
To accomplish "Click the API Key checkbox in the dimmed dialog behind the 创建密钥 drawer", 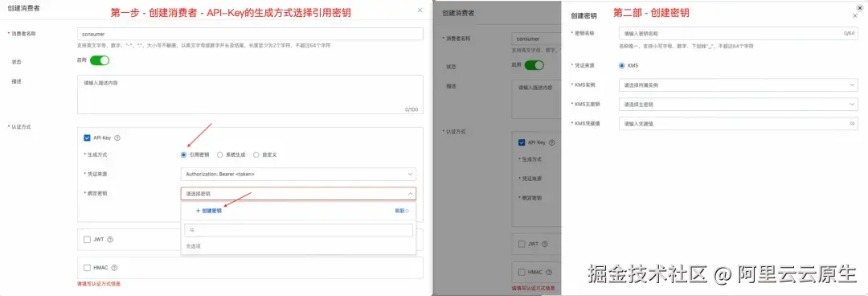I will coord(522,142).
